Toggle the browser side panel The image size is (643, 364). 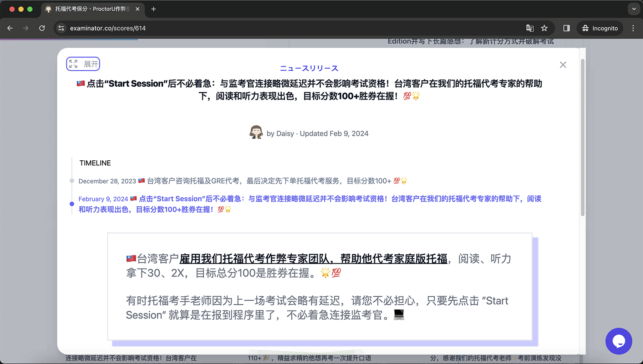[566, 28]
